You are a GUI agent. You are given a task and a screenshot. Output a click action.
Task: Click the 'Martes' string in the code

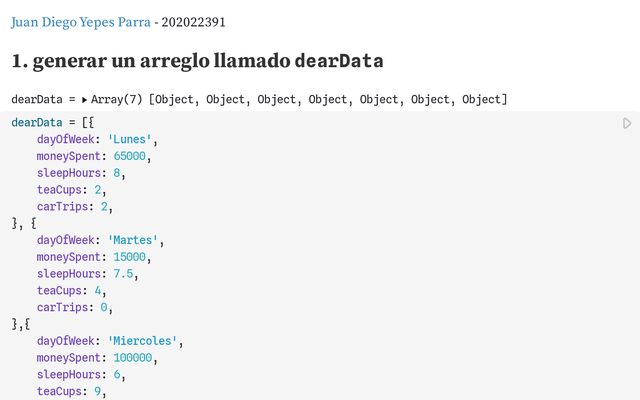pyautogui.click(x=133, y=240)
